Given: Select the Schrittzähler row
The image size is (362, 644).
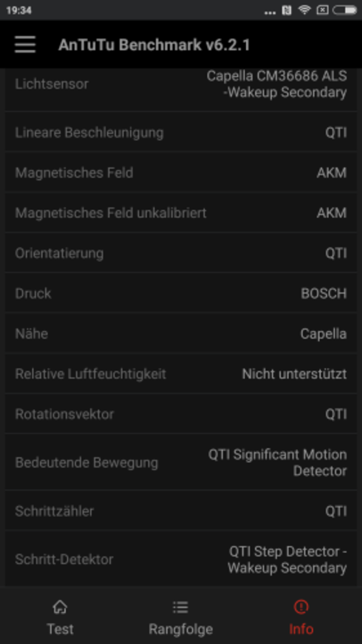Looking at the screenshot, I should click(x=181, y=511).
